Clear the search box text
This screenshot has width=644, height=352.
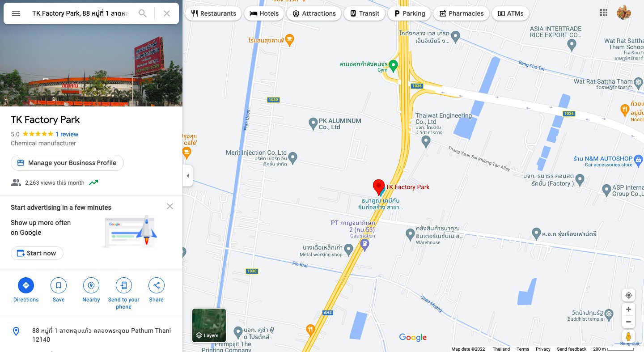click(x=167, y=13)
